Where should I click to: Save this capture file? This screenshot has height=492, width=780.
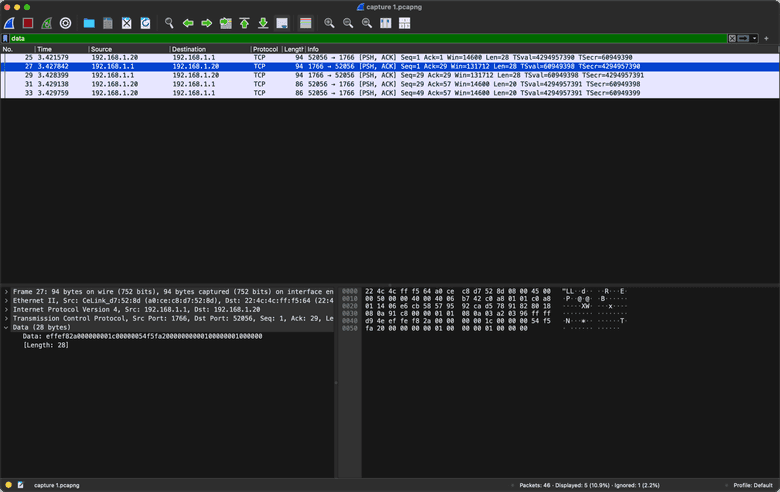click(107, 23)
